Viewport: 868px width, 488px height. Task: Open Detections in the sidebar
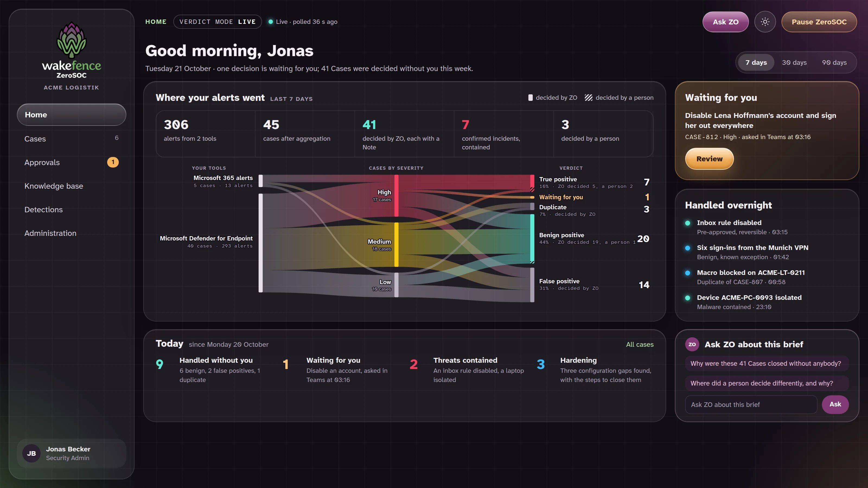point(71,210)
